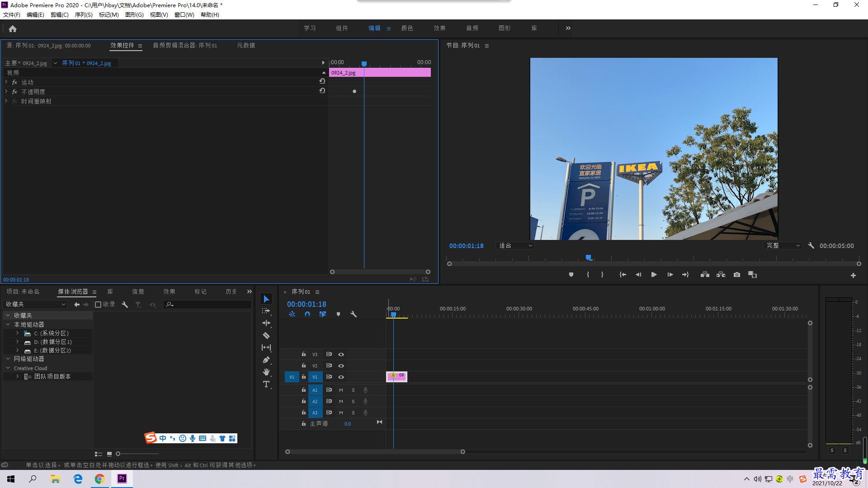
Task: Click the 0924_2.jpg clip on V1
Action: click(x=397, y=377)
